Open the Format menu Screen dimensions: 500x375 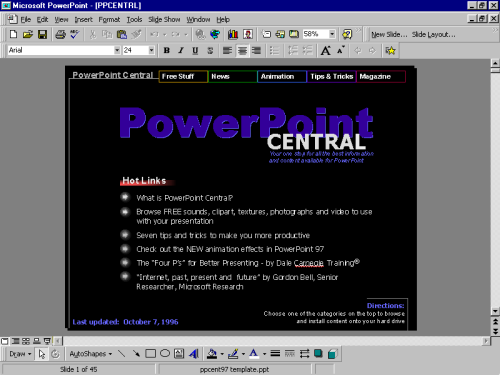pos(109,20)
